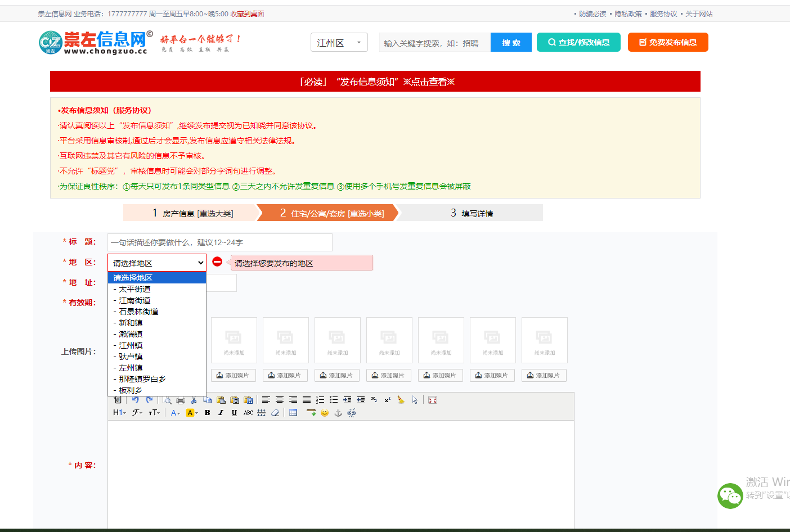Open the 江州区 region dropdown
The height and width of the screenshot is (532, 790).
339,42
